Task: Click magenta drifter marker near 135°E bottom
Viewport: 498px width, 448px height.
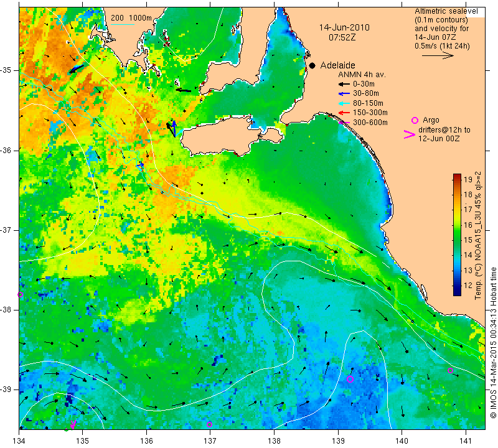Action: click(x=73, y=424)
